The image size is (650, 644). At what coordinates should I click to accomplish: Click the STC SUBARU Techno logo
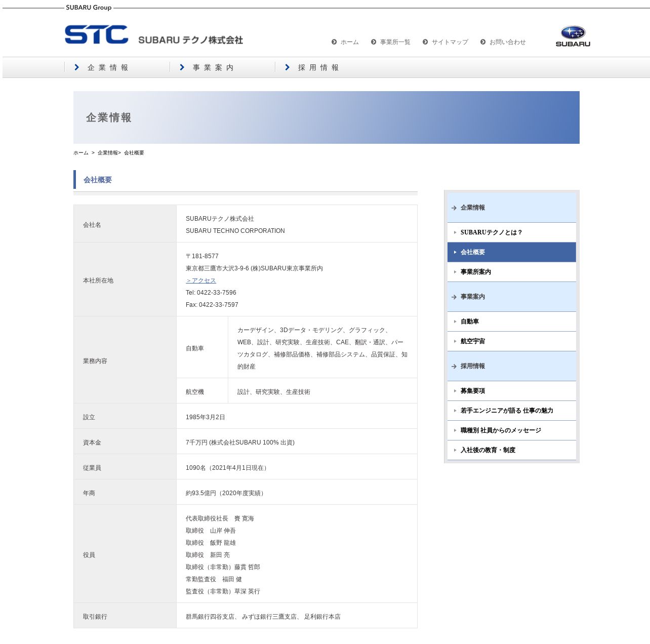[154, 35]
